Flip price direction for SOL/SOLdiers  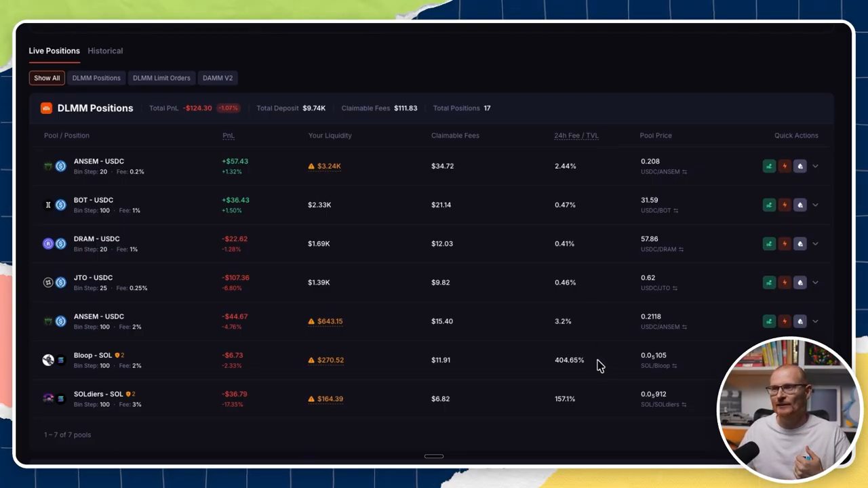[x=684, y=405]
